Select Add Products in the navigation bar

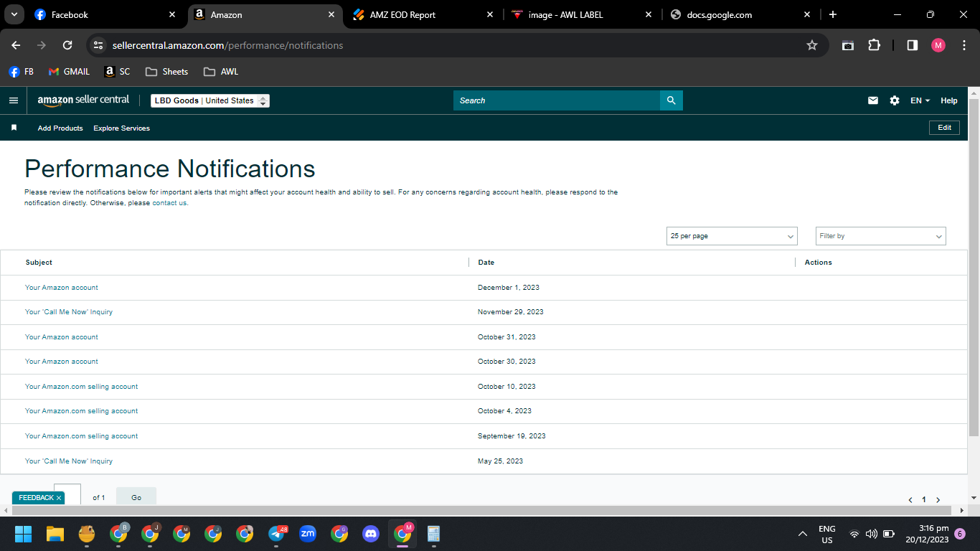[60, 128]
